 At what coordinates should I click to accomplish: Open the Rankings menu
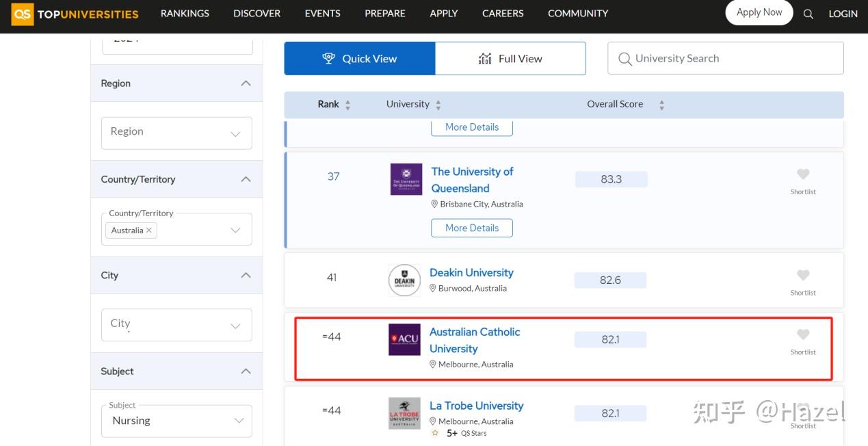pos(185,14)
